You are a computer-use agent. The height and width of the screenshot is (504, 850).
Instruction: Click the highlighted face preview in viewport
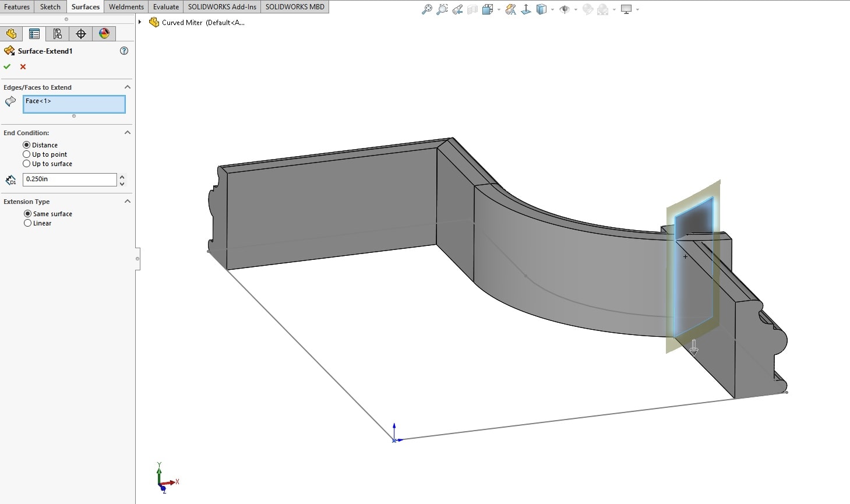tap(693, 268)
